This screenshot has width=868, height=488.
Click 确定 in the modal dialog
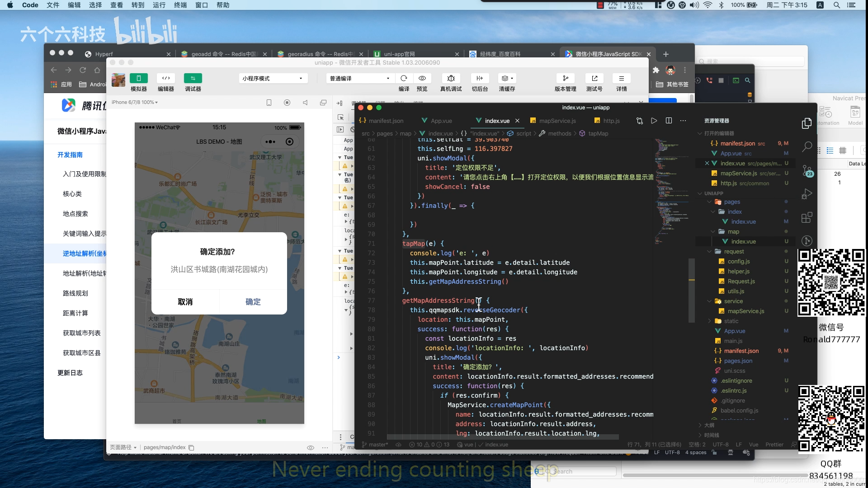(253, 302)
